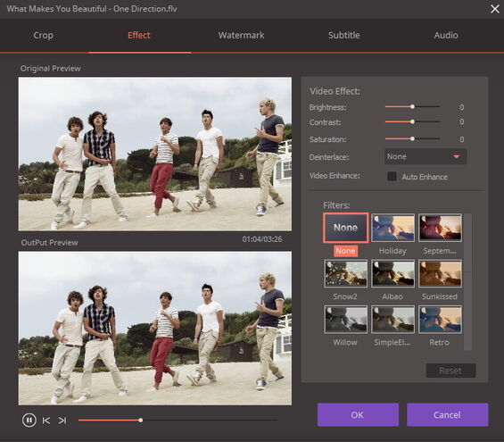Switch to the Crop tab
Image resolution: width=504 pixels, height=442 pixels.
coord(43,35)
